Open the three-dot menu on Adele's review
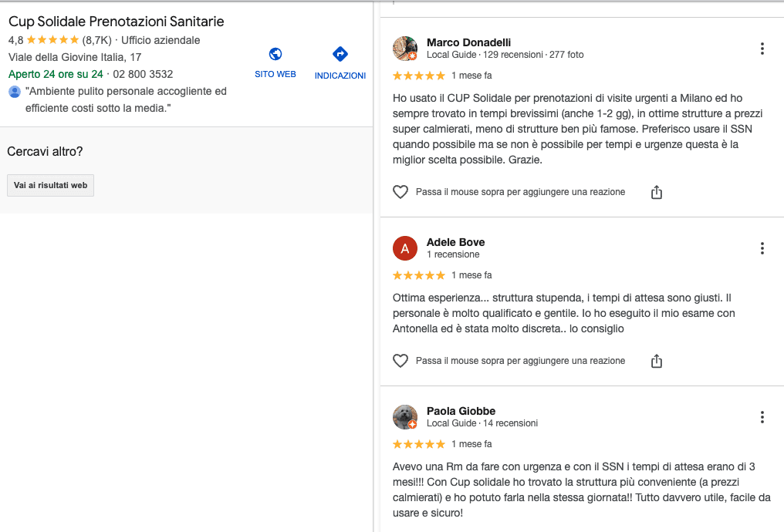784x532 pixels. coord(762,248)
